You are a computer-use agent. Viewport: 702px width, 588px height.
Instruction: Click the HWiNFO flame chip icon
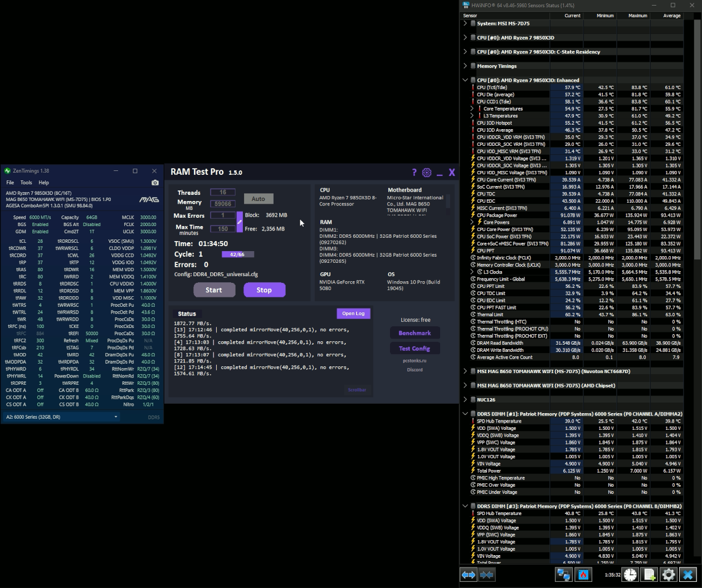point(583,575)
